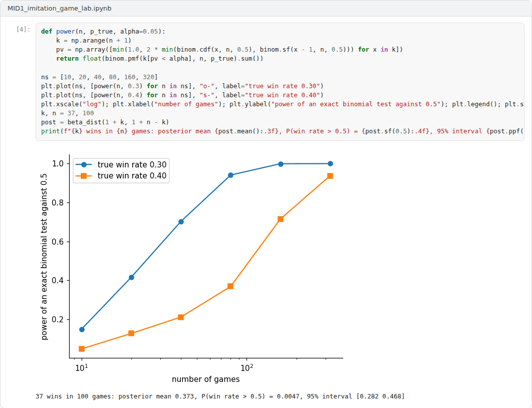Click the 'k = np.arange(n + 1)' code line
Image resolution: width=532 pixels, height=408 pixels.
[x=94, y=41]
